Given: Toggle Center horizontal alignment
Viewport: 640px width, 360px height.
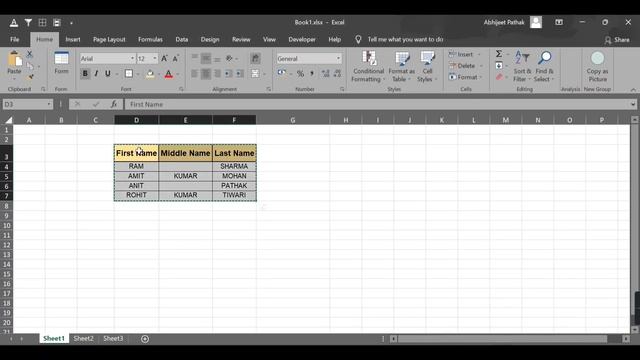Looking at the screenshot, I should [206, 74].
